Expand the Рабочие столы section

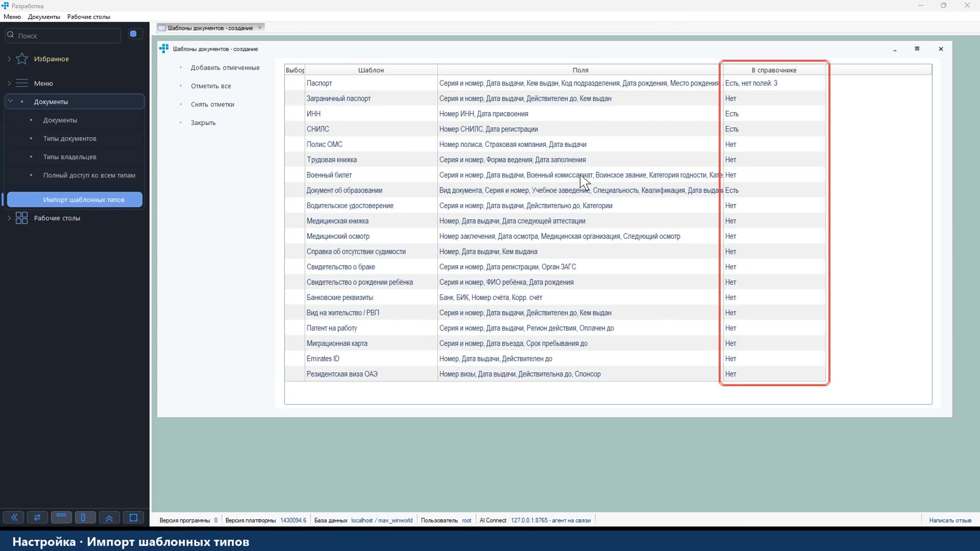pos(9,218)
